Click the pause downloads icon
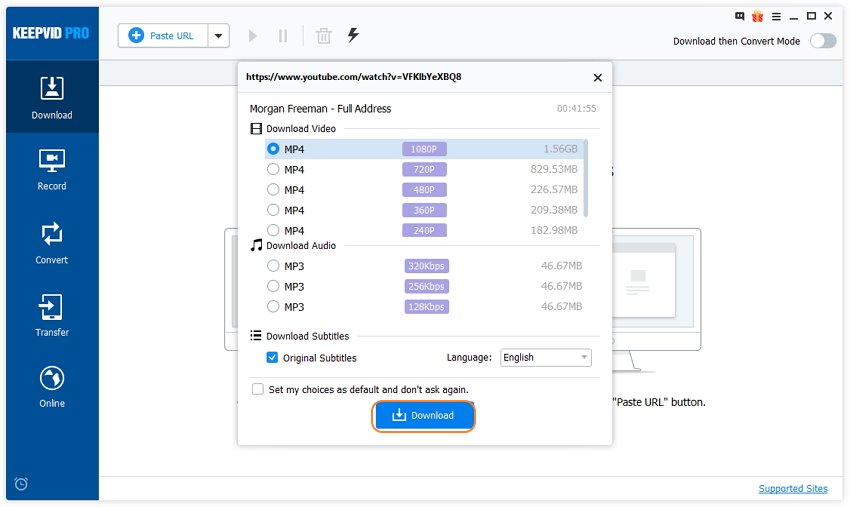This screenshot has height=507, width=850. point(283,36)
